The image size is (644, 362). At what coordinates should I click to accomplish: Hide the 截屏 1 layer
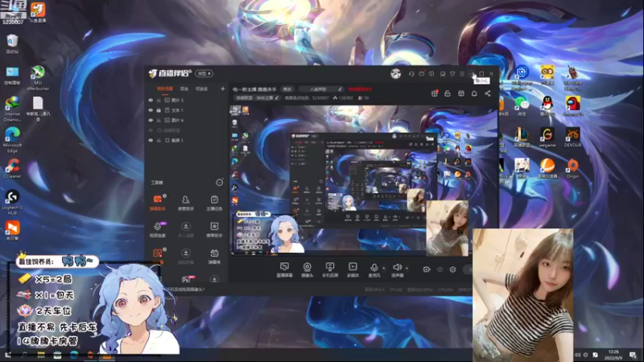pos(151,140)
